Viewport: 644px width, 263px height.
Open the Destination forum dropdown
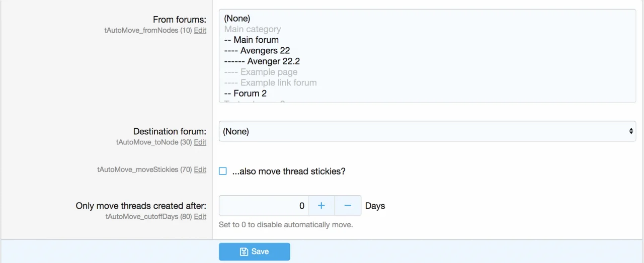point(427,131)
